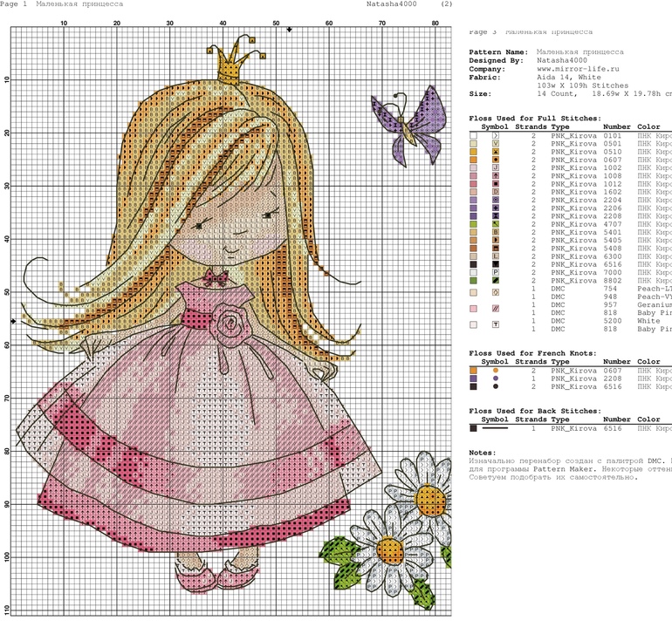Pick the green swatch for floss 8802

[x=474, y=281]
